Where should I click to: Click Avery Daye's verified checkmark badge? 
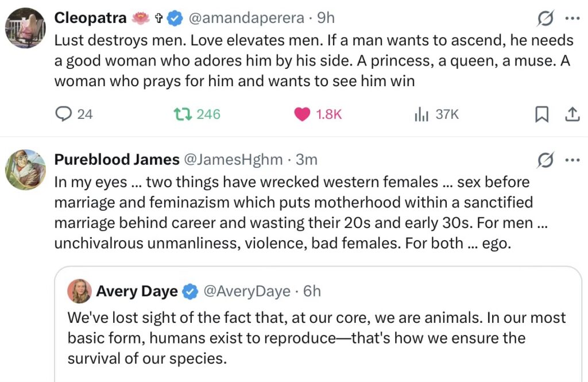pyautogui.click(x=190, y=291)
